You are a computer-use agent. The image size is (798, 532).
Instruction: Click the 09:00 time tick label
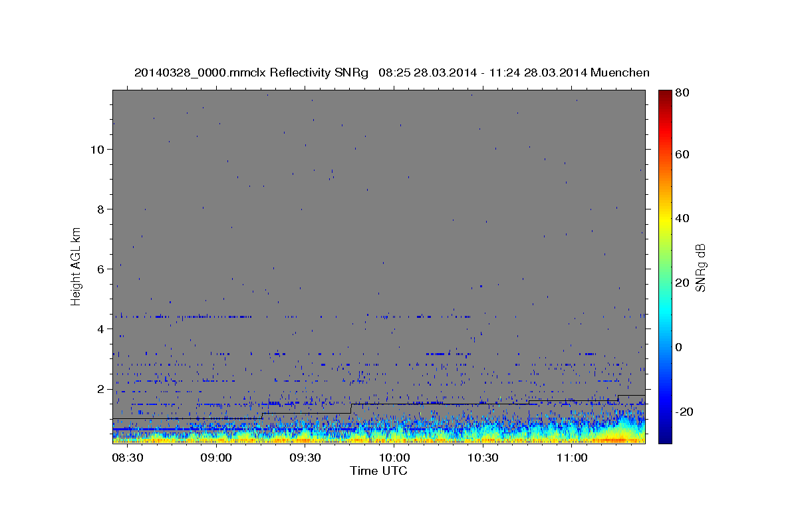[216, 458]
